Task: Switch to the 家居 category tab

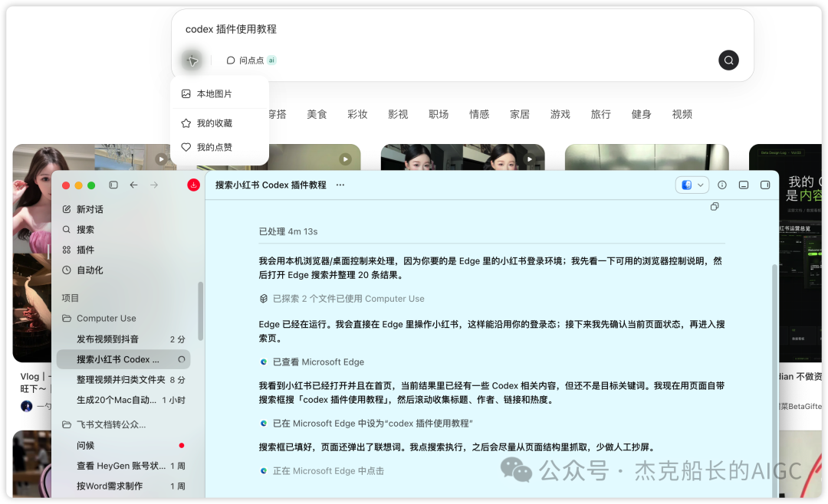Action: coord(520,114)
